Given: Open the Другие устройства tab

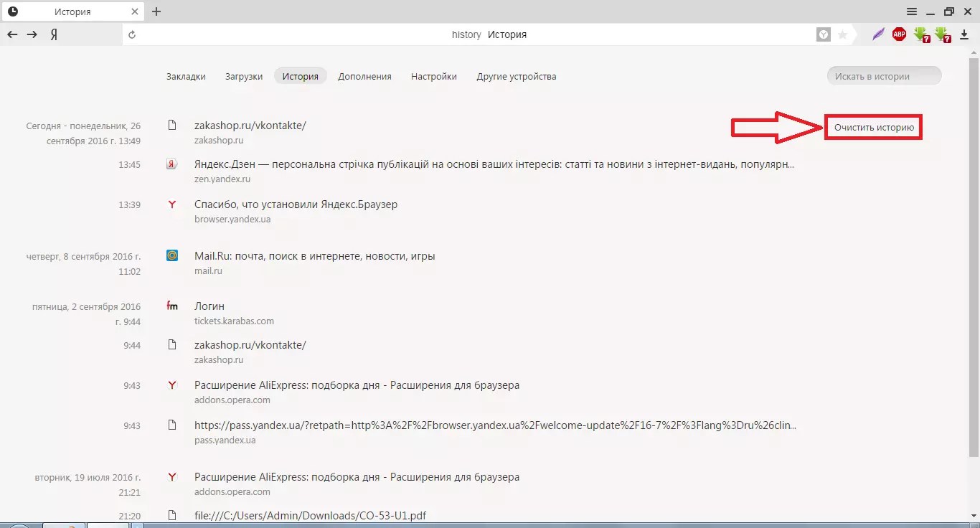Looking at the screenshot, I should click(x=516, y=77).
